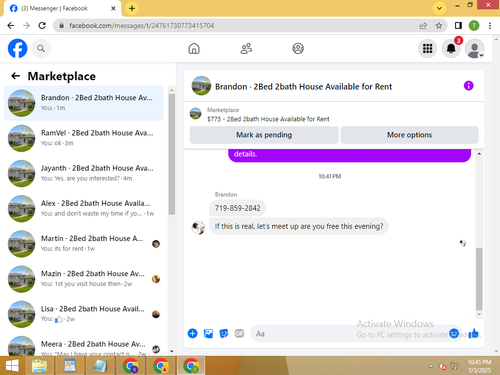The height and width of the screenshot is (375, 500).
Task: Open the Friends icon in top navigation
Action: point(246,49)
